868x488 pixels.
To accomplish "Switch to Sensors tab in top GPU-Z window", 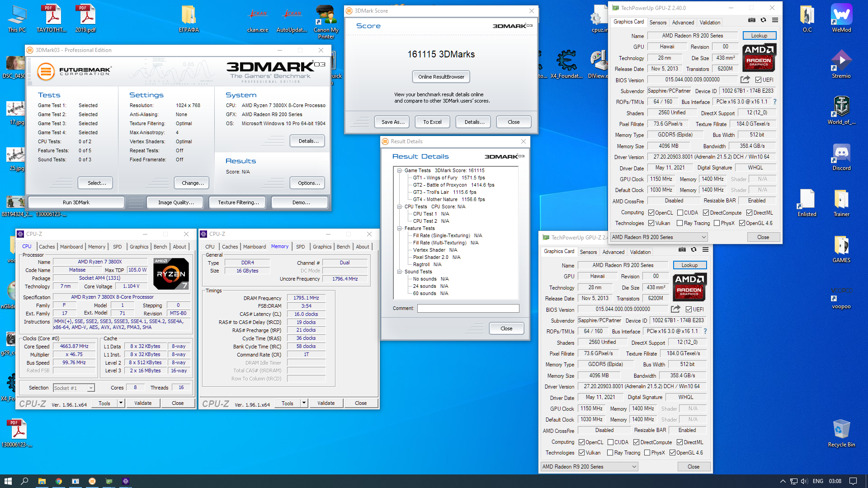I will pos(658,23).
